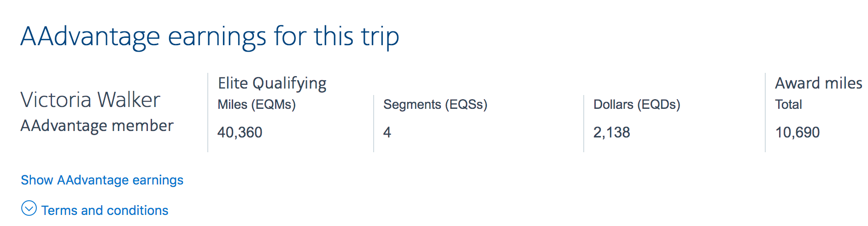Viewport: 868px width, 226px height.
Task: Select the Dollars (EQDs) column label
Action: click(636, 105)
